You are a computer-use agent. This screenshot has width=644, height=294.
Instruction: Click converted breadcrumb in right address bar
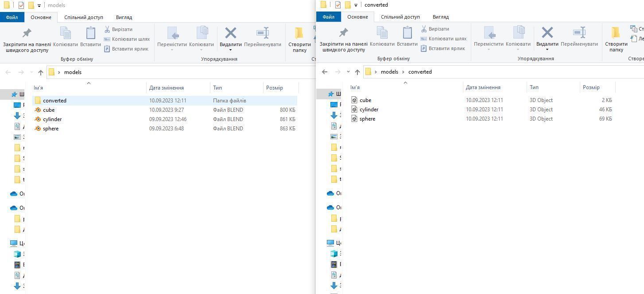[420, 72]
